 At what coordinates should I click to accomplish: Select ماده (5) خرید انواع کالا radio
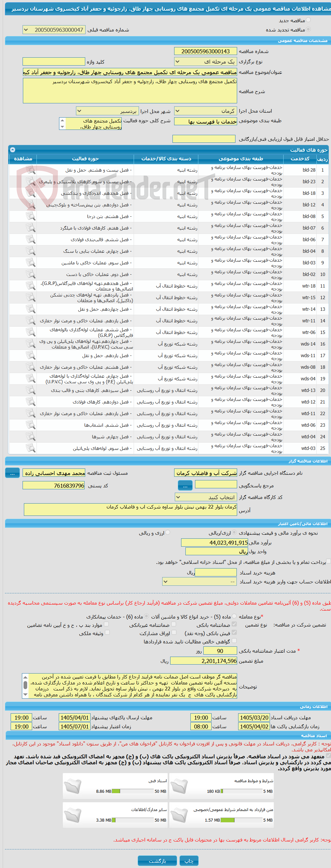coord(234,616)
